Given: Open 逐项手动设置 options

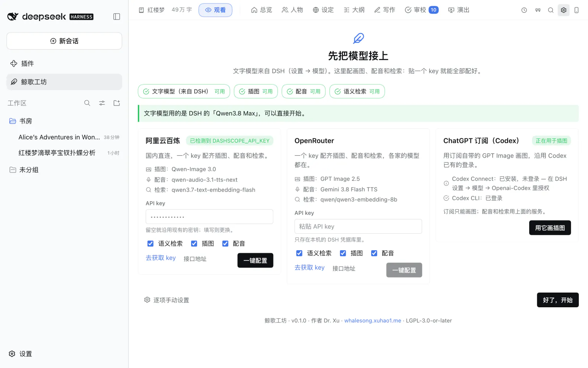Looking at the screenshot, I should (166, 300).
